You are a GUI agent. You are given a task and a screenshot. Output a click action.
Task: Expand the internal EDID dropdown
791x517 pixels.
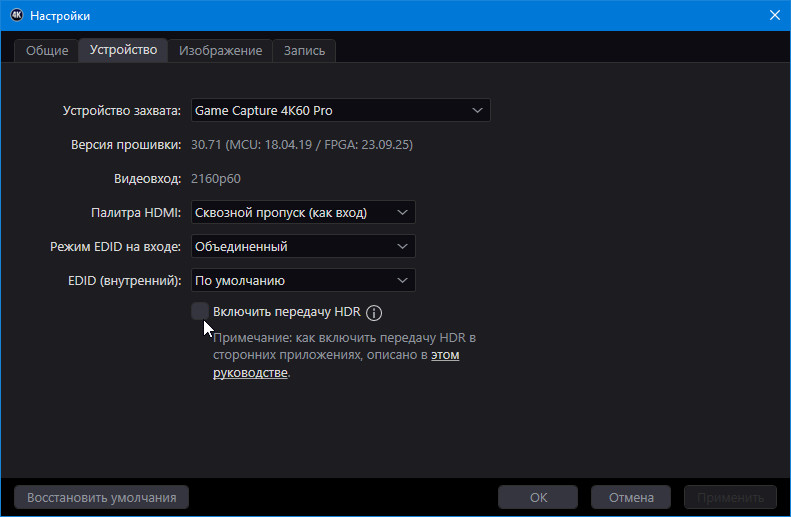tap(302, 280)
